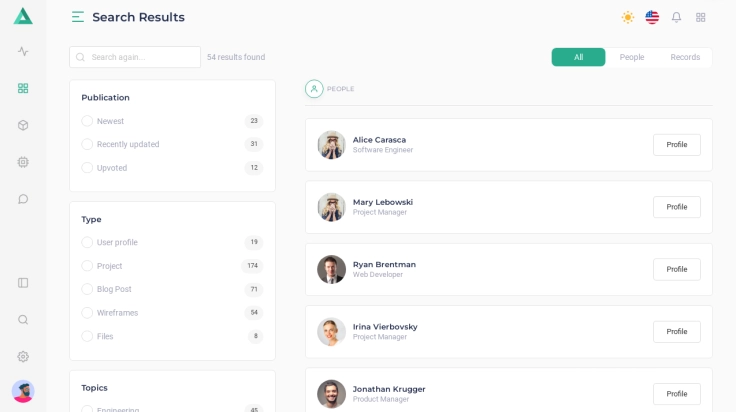Open the cube package sidebar icon
This screenshot has width=736, height=412.
pos(23,125)
